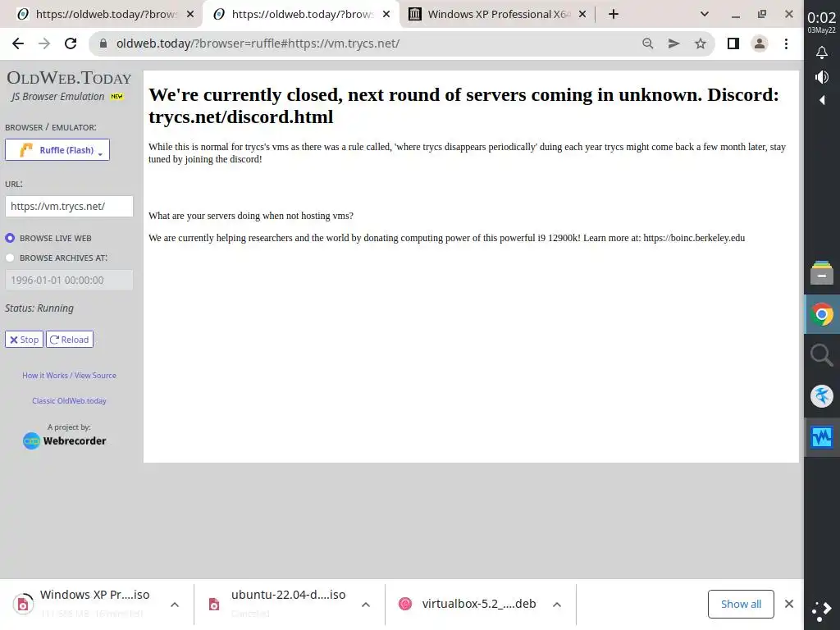Open the Ruffle (Flash) browser dropdown

[x=57, y=150]
